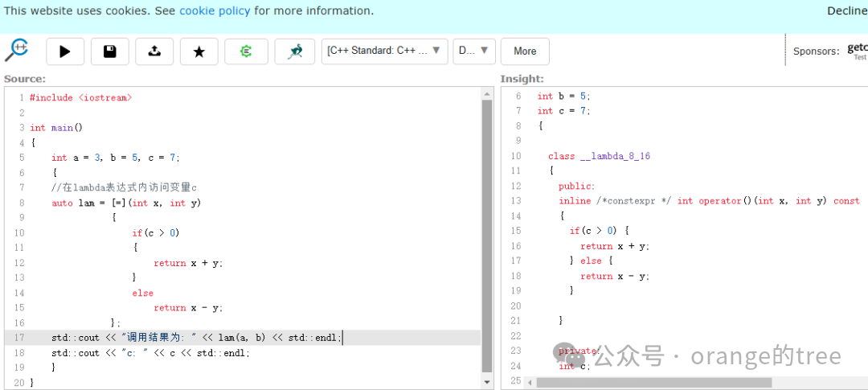Click the C++ Insights magnifier logo
Screen dimensions: 868x390
click(16, 51)
